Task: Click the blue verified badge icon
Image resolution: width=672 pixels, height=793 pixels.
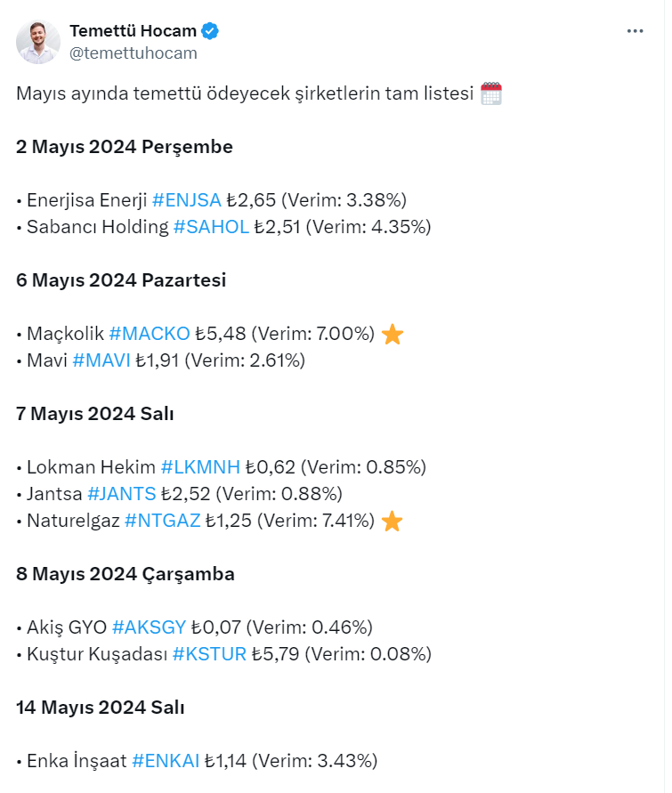Action: click(210, 31)
